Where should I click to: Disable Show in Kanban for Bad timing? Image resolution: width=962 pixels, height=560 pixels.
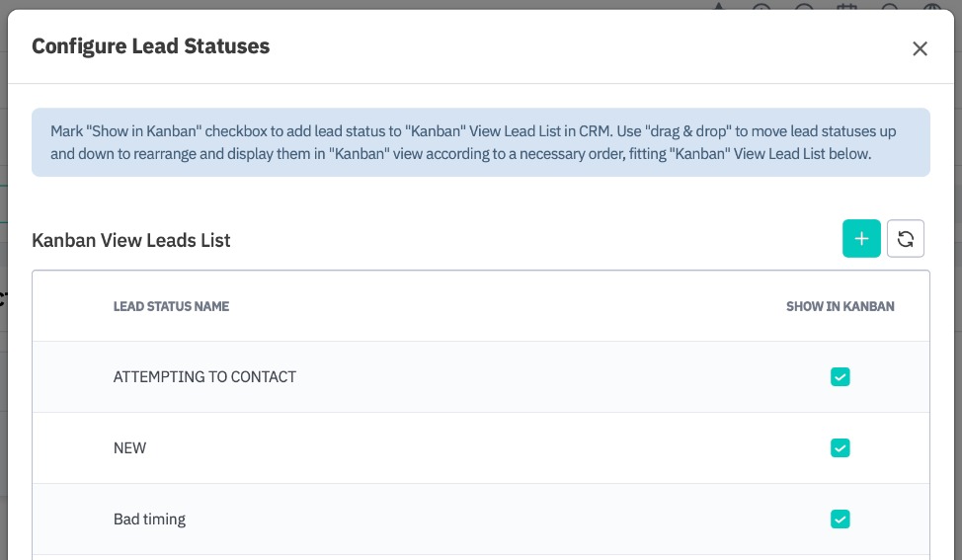[840, 520]
